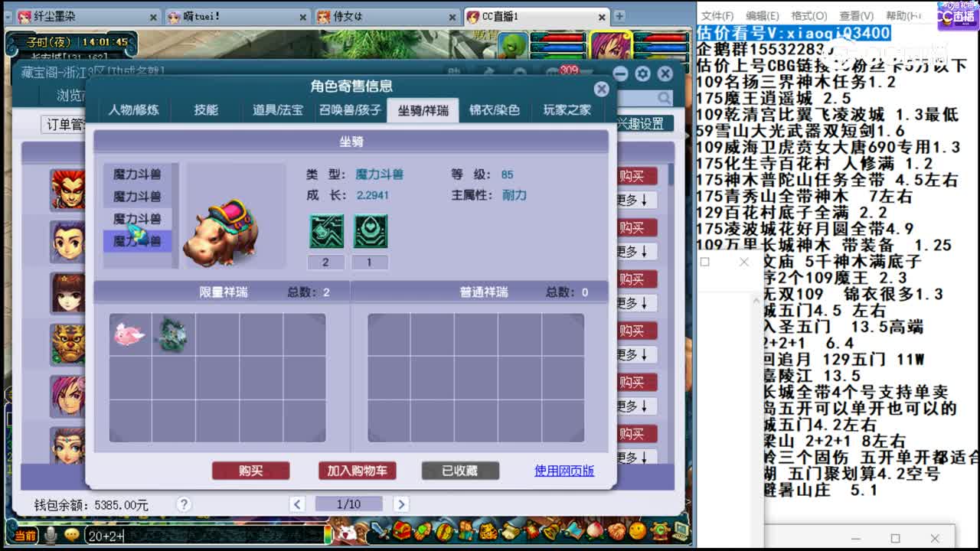Viewport: 980px width, 551px height.
Task: Open Notepad 查看(V) menu
Action: click(x=856, y=15)
